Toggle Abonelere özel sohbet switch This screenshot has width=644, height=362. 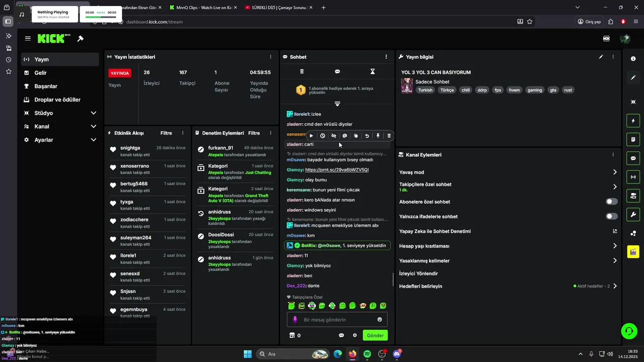pos(612,202)
